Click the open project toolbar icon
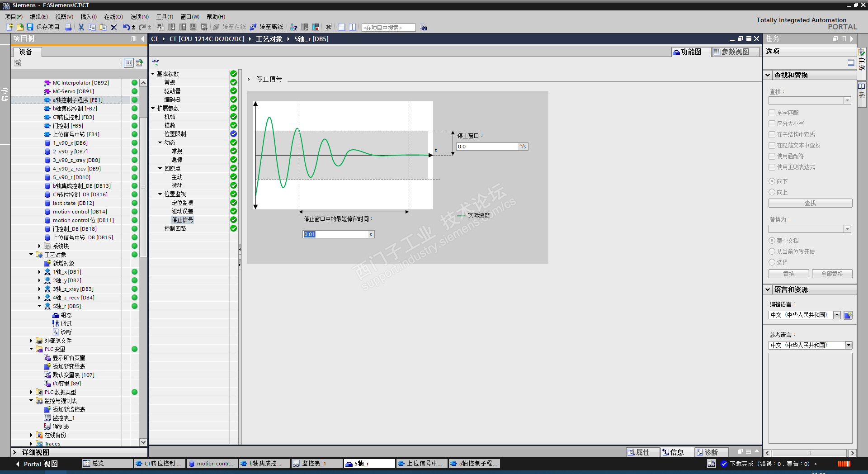 (x=20, y=27)
